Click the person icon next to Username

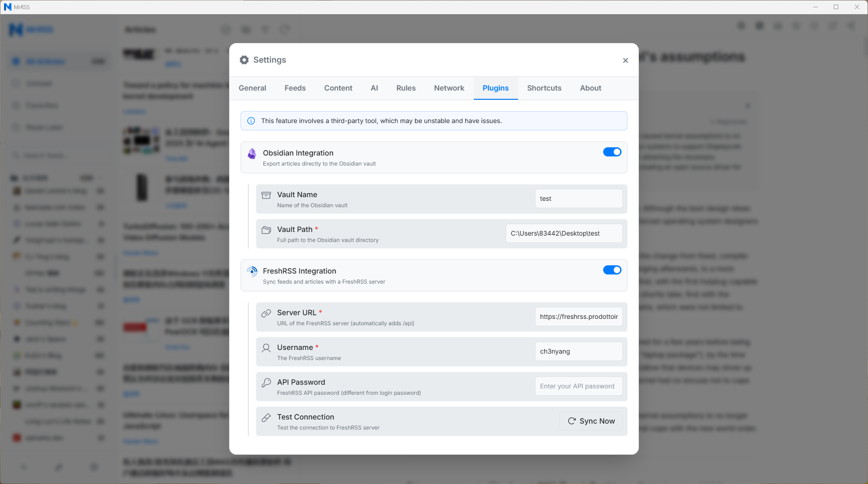point(266,348)
